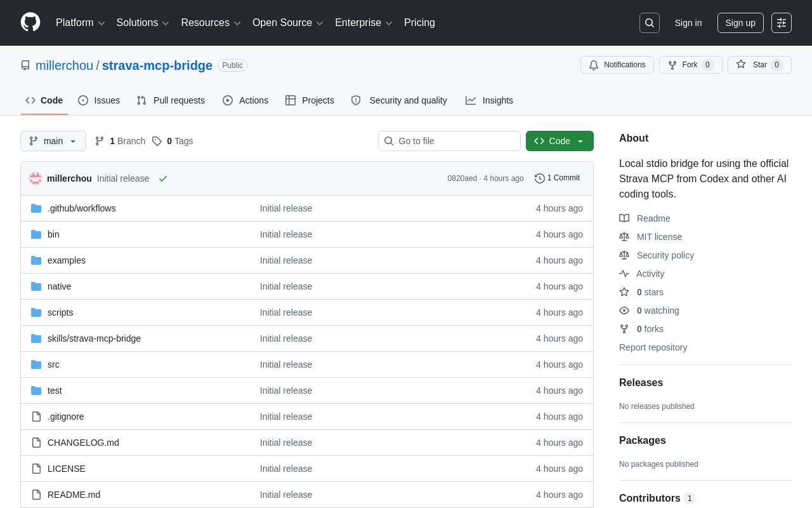This screenshot has width=812, height=508.
Task: Click the LICENSE file icon
Action: point(36,469)
